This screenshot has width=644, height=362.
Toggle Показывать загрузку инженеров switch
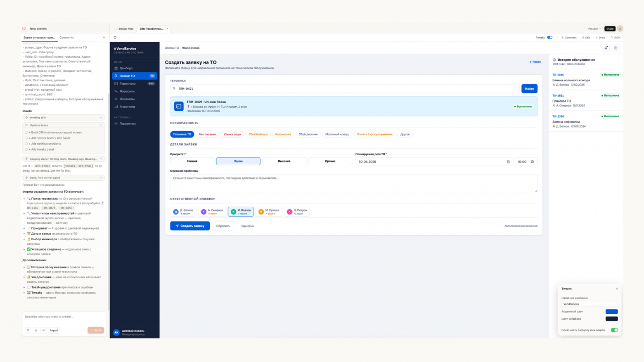(614, 330)
